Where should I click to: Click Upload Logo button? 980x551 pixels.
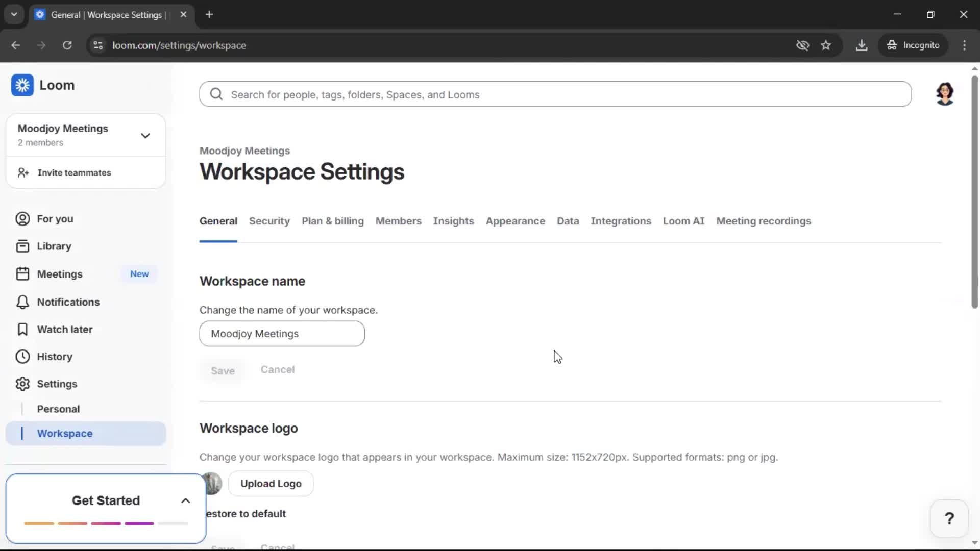tap(271, 484)
